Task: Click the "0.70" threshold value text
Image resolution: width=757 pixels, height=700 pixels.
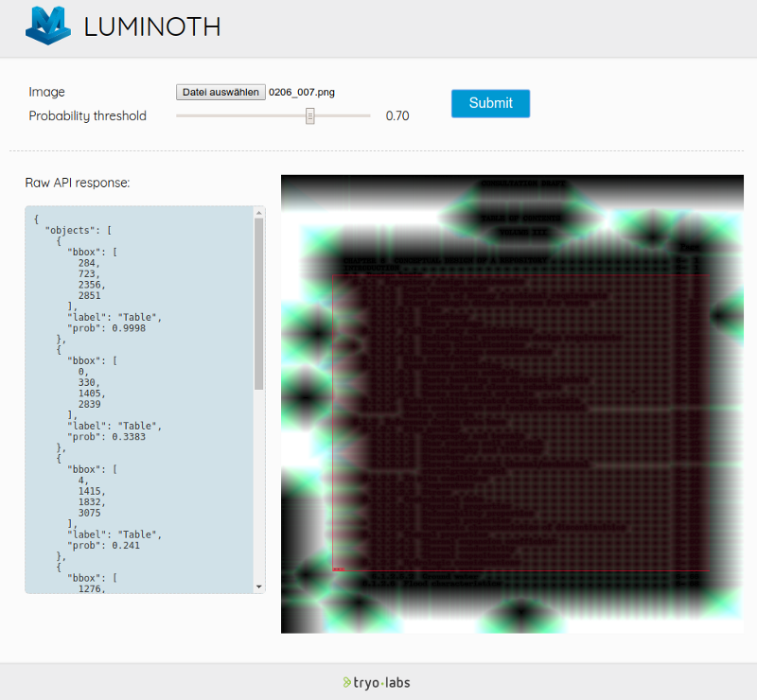Action: (x=397, y=115)
